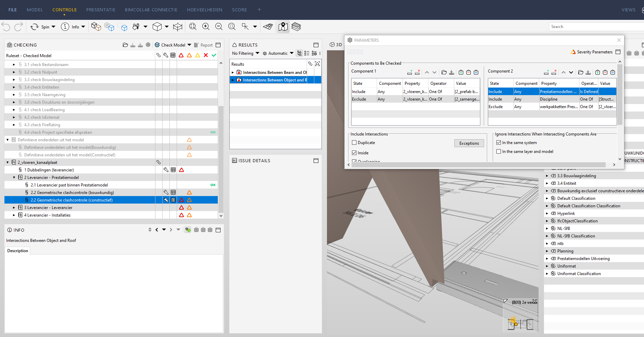Uncheck the Inside checkbox
Screen dimensions: 644x337
(x=354, y=153)
